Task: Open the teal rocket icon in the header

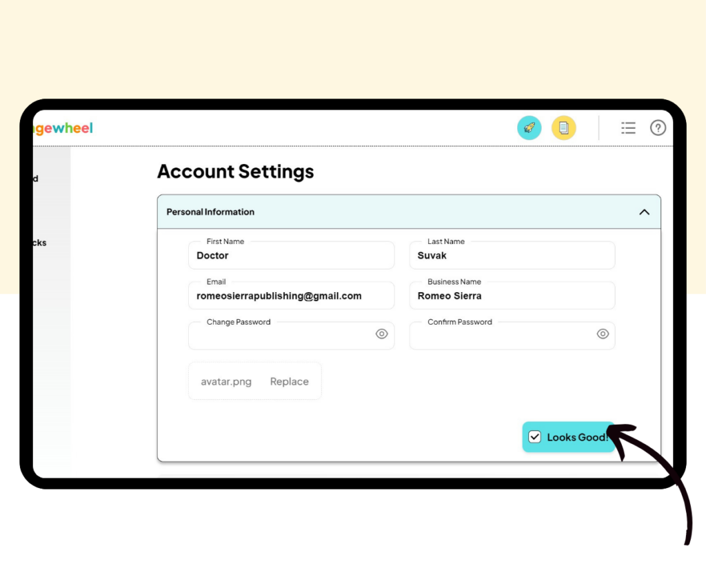Action: (x=529, y=128)
